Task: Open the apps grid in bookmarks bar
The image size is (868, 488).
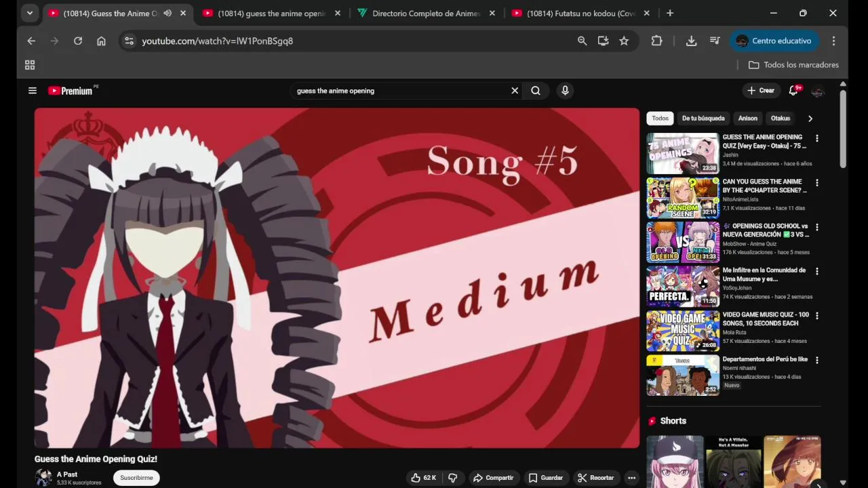Action: (x=30, y=65)
